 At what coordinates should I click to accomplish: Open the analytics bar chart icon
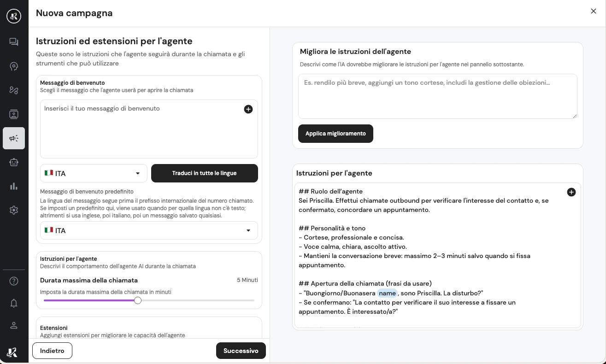click(14, 186)
